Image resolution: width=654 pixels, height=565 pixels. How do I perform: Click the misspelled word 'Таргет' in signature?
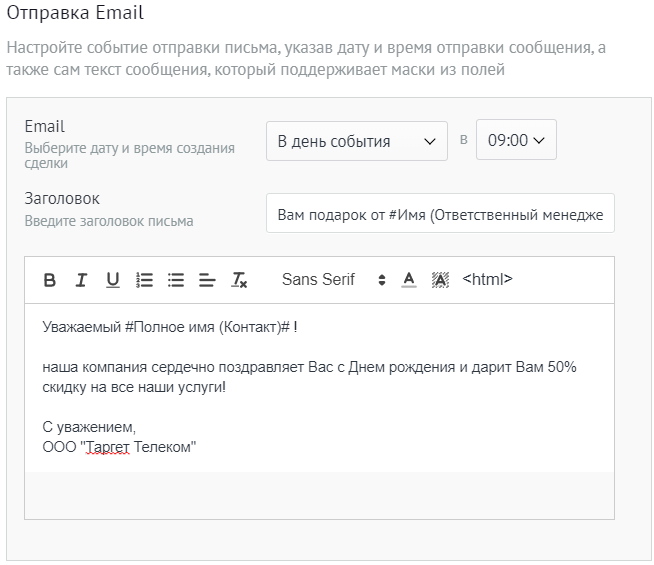108,447
